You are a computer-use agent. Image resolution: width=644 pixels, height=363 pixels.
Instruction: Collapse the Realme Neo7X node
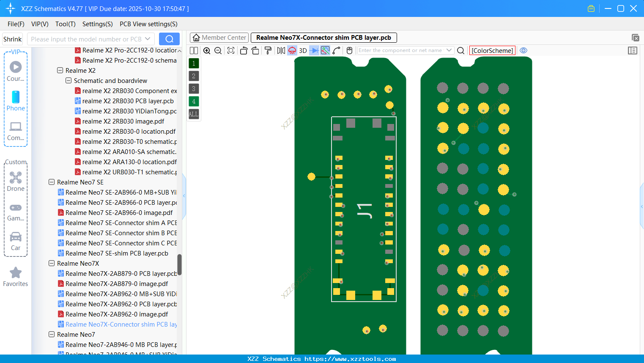(x=52, y=263)
